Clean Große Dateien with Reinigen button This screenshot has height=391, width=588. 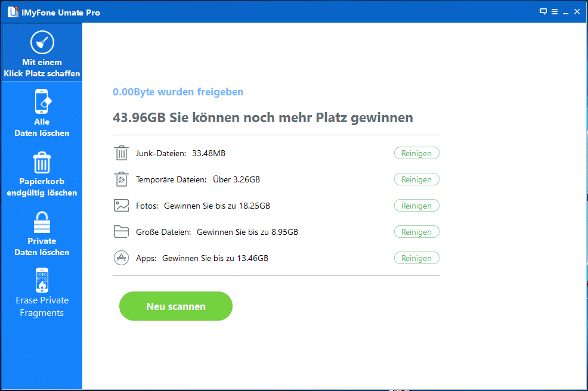416,232
